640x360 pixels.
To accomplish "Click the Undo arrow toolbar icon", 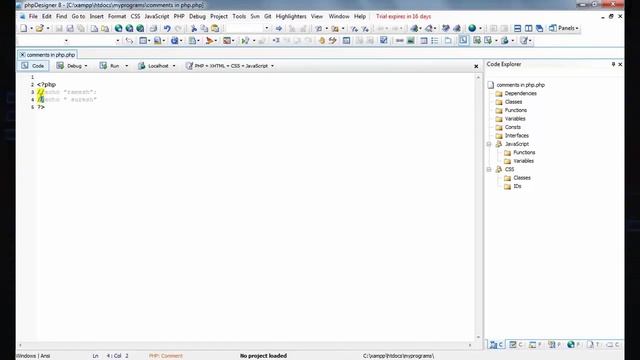I will click(x=167, y=28).
